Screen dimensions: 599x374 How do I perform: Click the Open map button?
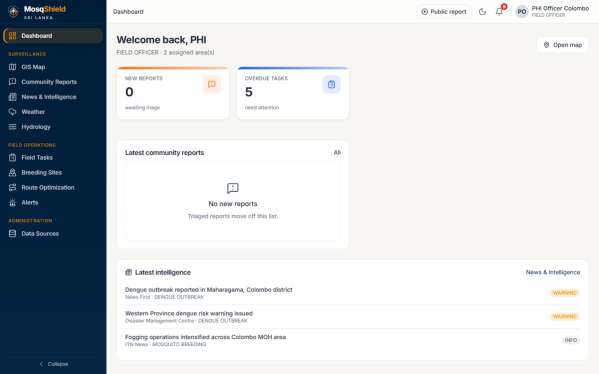(562, 45)
